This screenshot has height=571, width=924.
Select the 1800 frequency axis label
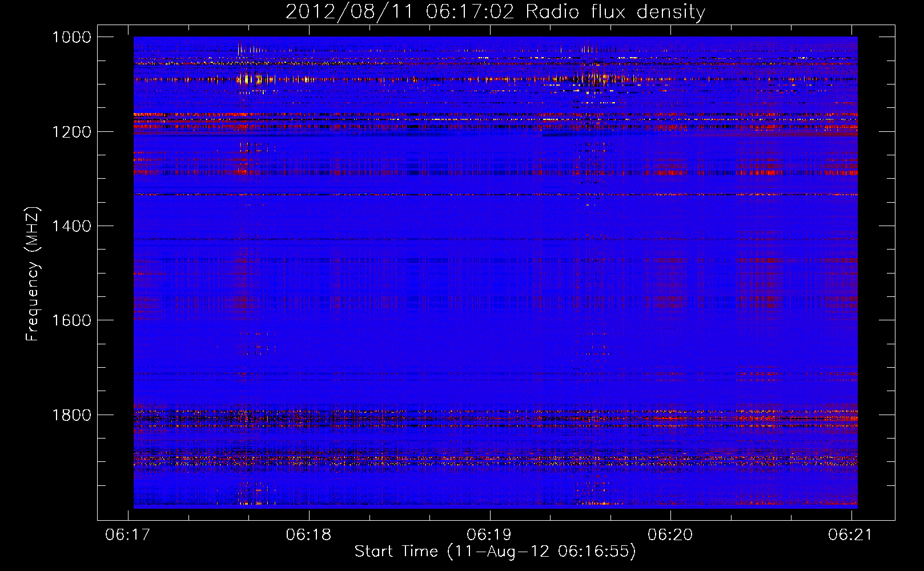[x=71, y=415]
